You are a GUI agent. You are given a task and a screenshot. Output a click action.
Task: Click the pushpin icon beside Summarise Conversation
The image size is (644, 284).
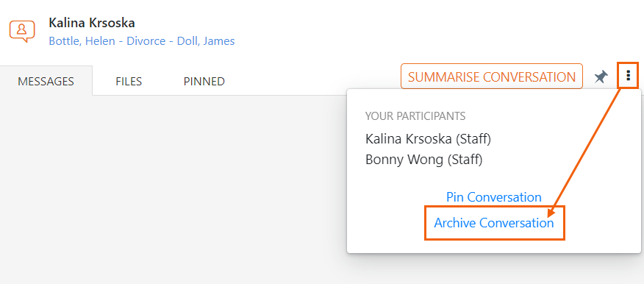point(601,77)
